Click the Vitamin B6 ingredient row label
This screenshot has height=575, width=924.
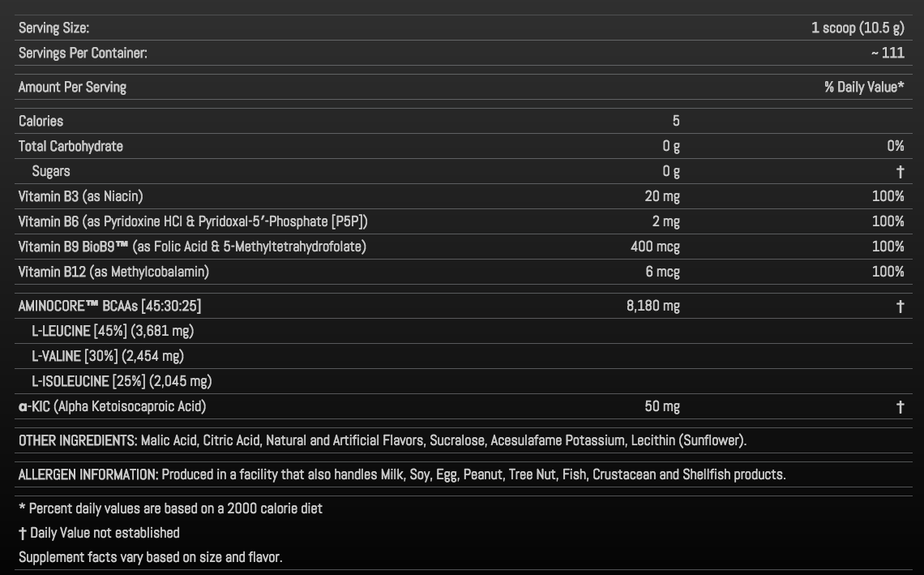[199, 221]
